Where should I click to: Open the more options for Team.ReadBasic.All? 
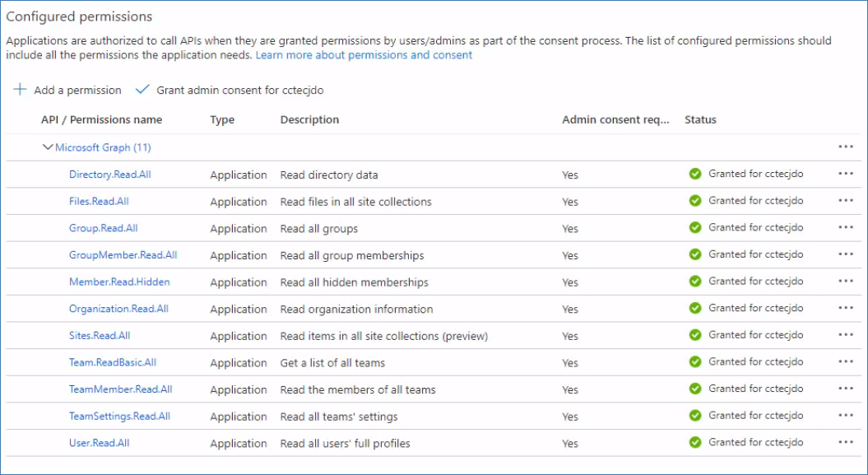coord(845,361)
